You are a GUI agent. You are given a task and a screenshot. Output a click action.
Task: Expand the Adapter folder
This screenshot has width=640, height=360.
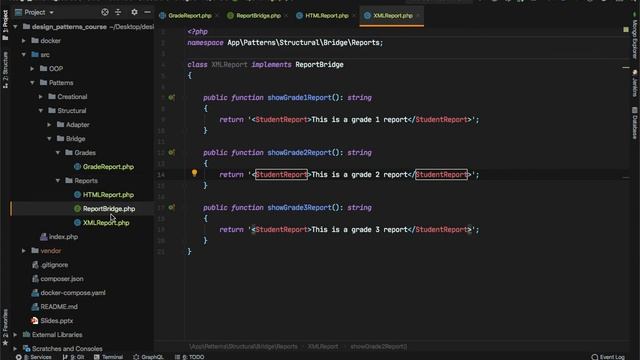(49, 125)
